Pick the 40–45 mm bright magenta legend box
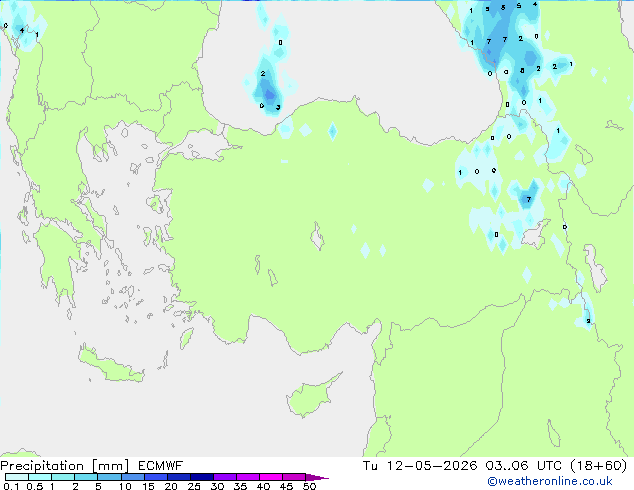634x490 pixels. click(271, 477)
